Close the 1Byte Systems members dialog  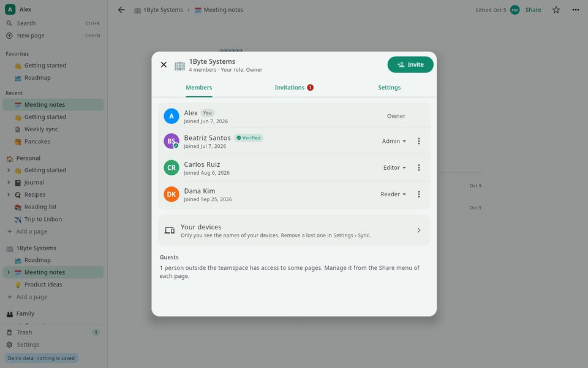(164, 64)
